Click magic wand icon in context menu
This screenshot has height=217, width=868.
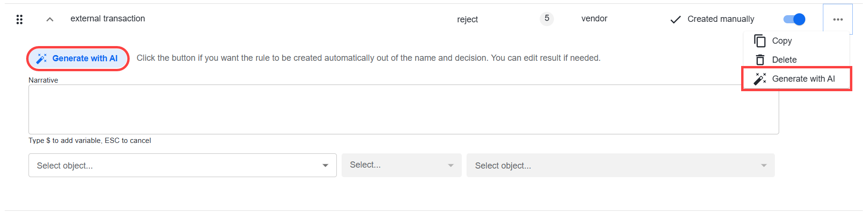[x=760, y=79]
